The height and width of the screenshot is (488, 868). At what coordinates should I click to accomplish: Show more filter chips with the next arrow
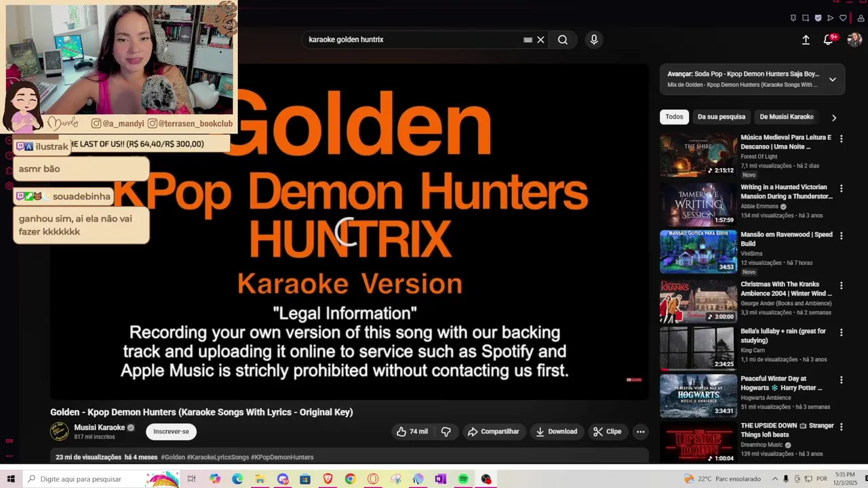834,117
